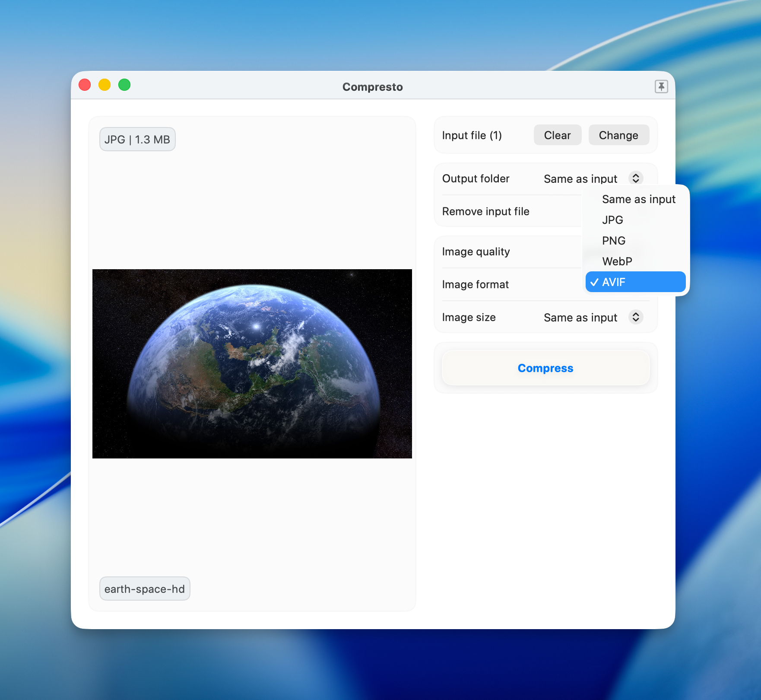This screenshot has height=700, width=761.
Task: Click Change to pick another input file
Action: click(x=618, y=135)
